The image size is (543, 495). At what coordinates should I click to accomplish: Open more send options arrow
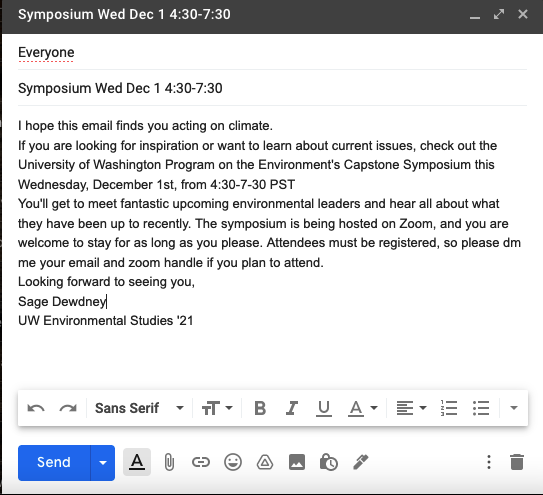[x=103, y=462]
